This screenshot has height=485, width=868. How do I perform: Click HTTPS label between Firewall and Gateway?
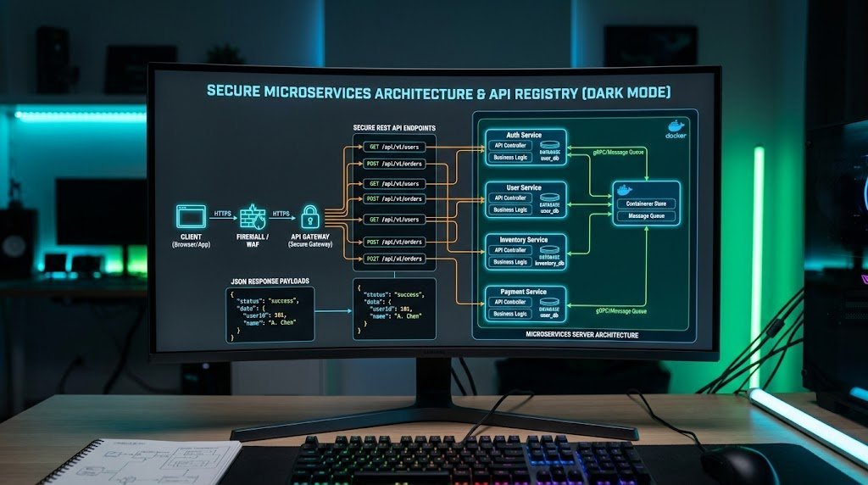coord(281,214)
